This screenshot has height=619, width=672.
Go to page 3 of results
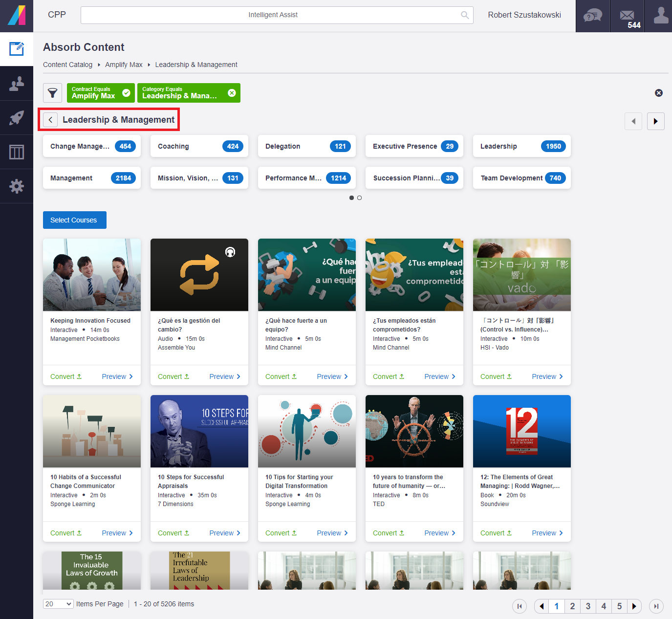point(588,606)
